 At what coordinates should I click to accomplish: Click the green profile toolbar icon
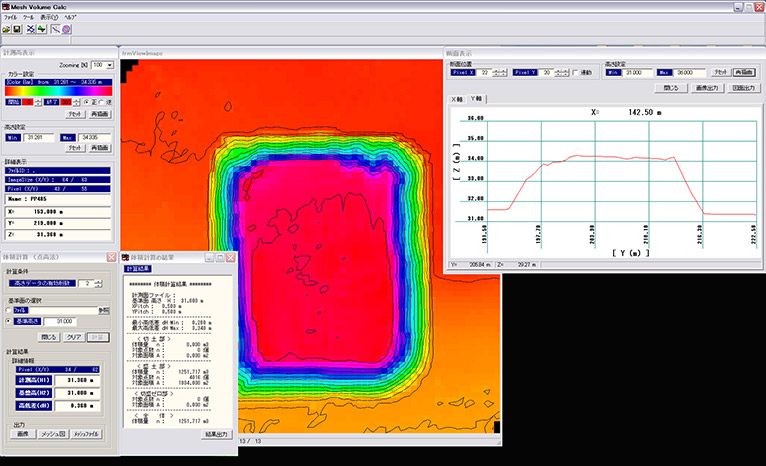click(42, 30)
